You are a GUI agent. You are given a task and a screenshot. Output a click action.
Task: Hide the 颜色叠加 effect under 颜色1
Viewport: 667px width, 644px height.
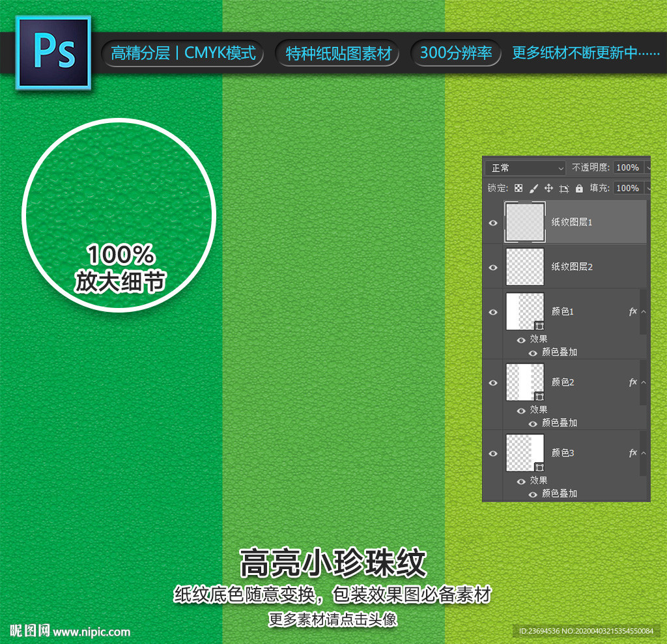(x=533, y=354)
